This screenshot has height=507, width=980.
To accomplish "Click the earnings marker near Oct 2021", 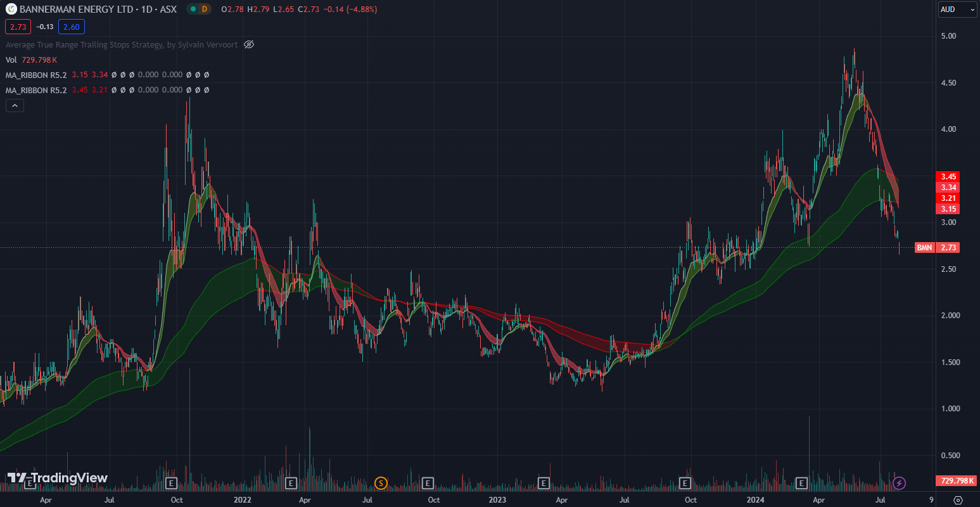I will coord(170,484).
